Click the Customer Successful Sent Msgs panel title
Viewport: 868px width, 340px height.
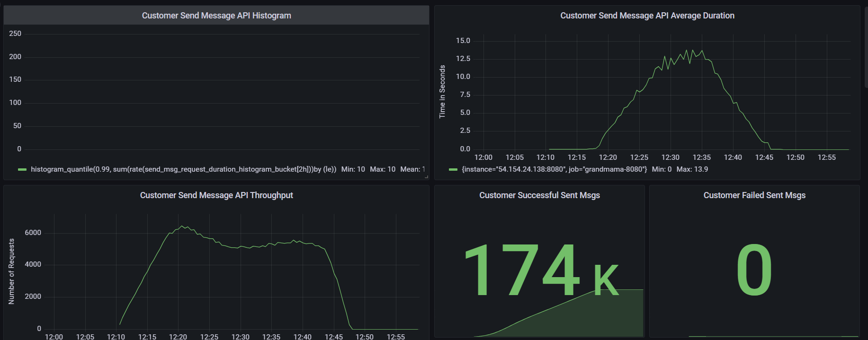[x=539, y=195]
